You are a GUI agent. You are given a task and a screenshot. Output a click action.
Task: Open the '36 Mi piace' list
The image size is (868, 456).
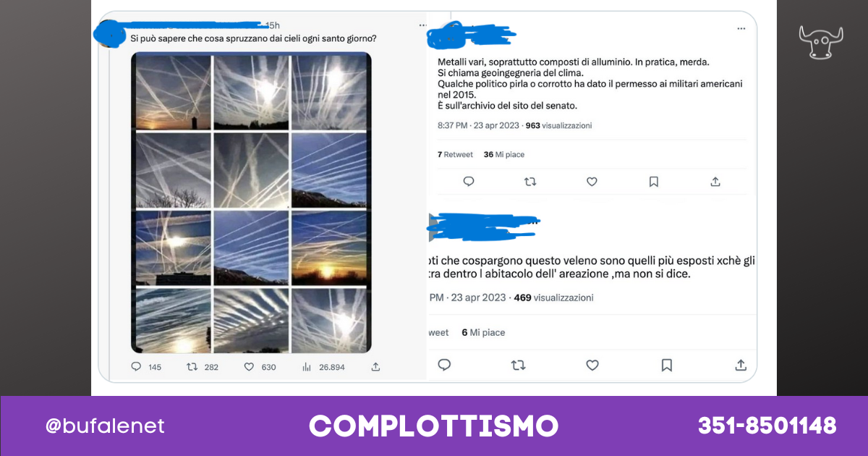[x=504, y=154]
